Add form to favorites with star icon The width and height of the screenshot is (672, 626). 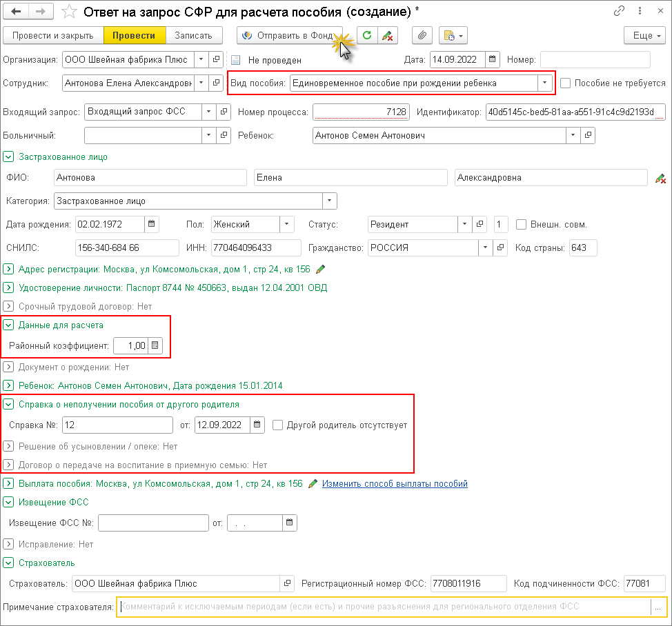[x=69, y=12]
